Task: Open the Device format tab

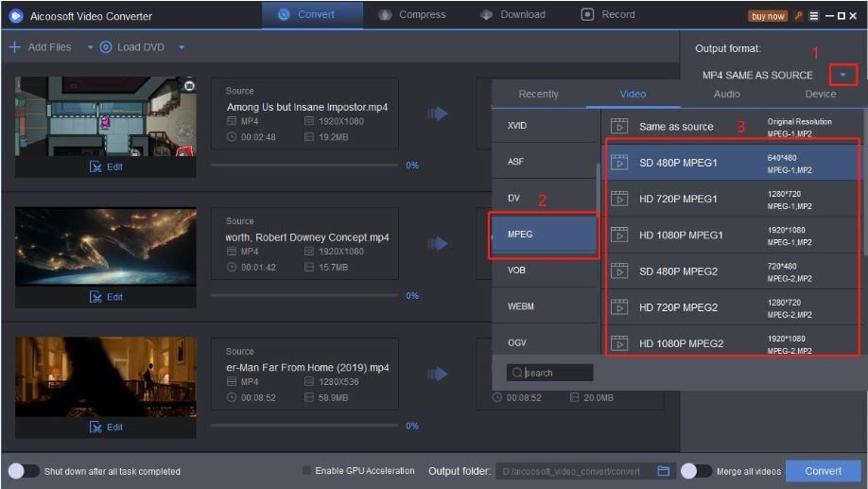Action: tap(821, 95)
